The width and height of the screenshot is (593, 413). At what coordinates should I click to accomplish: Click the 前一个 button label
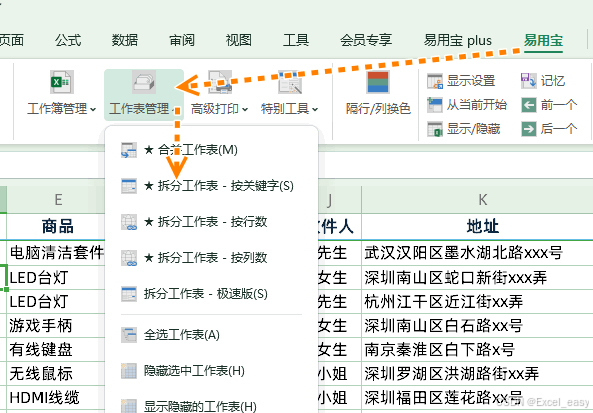click(559, 105)
